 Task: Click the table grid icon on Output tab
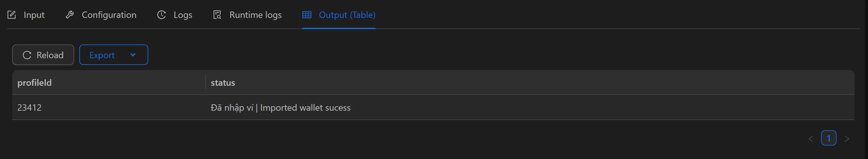[x=307, y=15]
